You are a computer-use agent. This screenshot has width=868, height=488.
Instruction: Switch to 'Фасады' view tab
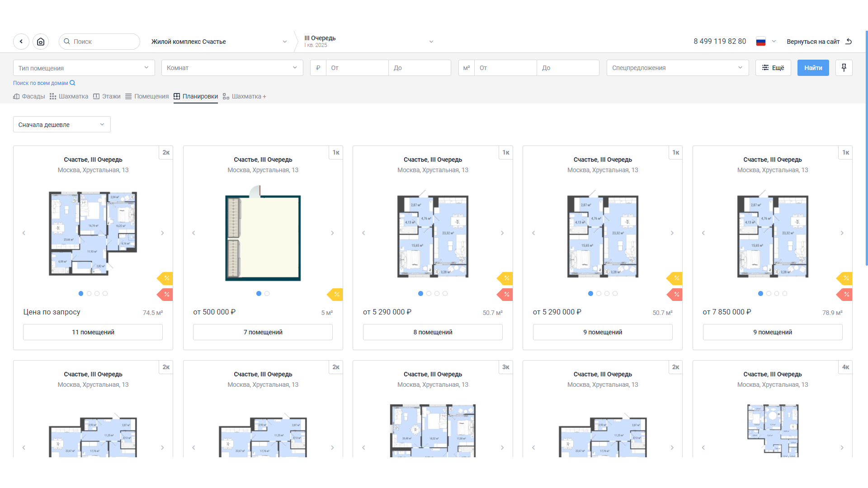pyautogui.click(x=29, y=96)
